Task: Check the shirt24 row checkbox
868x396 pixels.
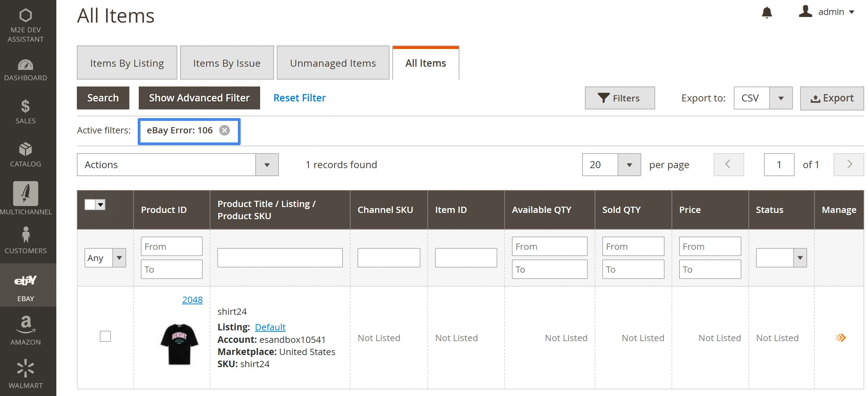Action: [105, 336]
